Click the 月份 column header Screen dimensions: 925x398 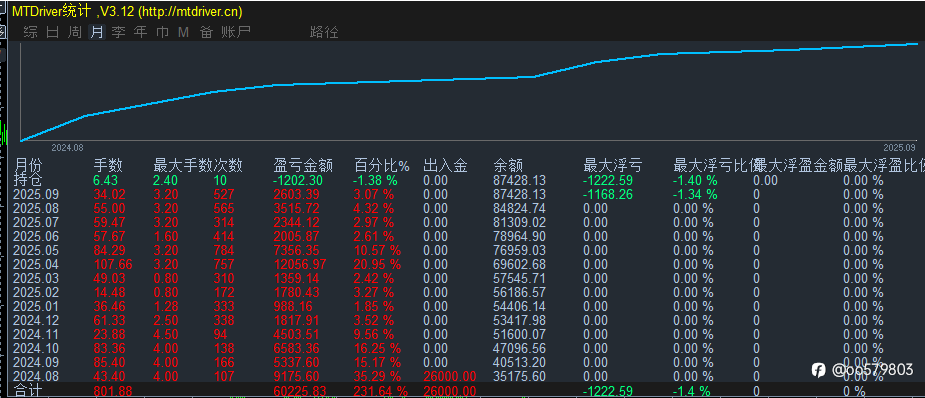tap(28, 166)
